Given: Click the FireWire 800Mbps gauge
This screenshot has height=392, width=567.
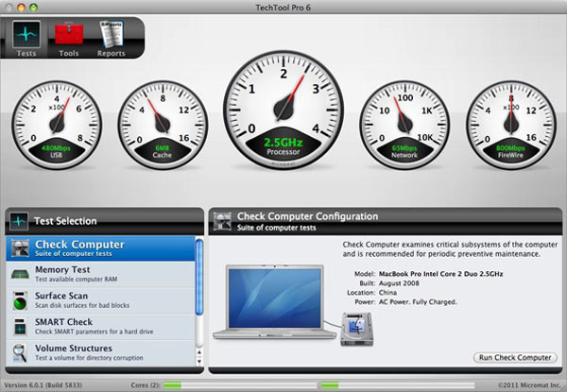Looking at the screenshot, I should point(509,118).
